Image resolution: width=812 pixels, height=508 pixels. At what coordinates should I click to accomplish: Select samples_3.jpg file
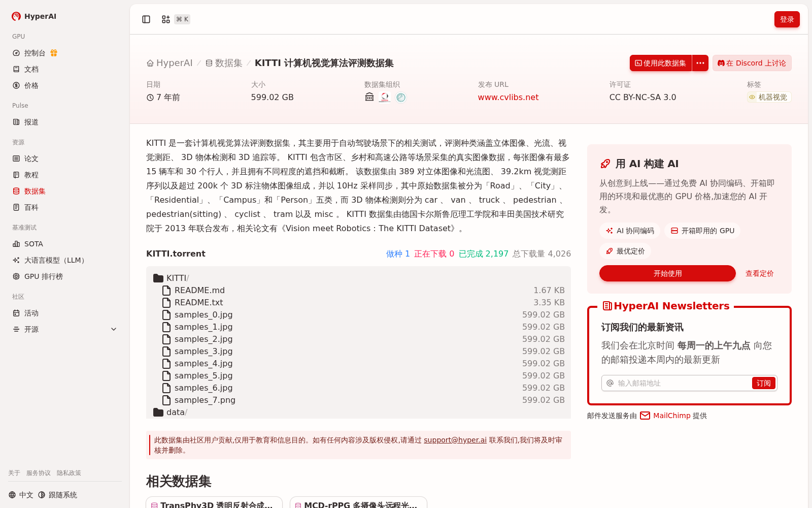coord(204,351)
